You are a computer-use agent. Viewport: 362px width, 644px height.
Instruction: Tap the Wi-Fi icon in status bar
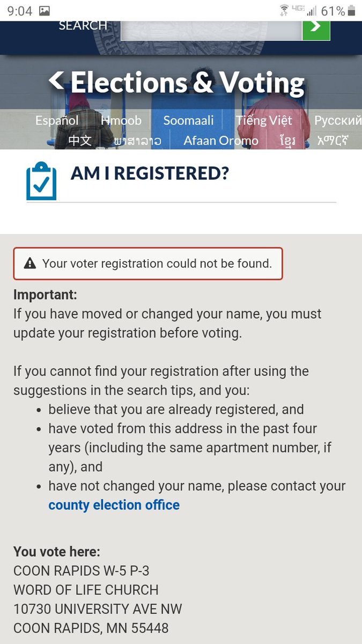(284, 10)
